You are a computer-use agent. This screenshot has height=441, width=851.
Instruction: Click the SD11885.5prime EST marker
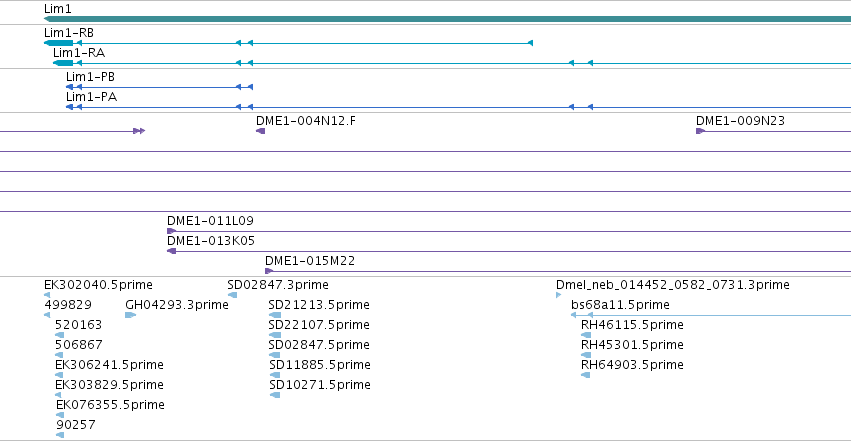[x=275, y=375]
